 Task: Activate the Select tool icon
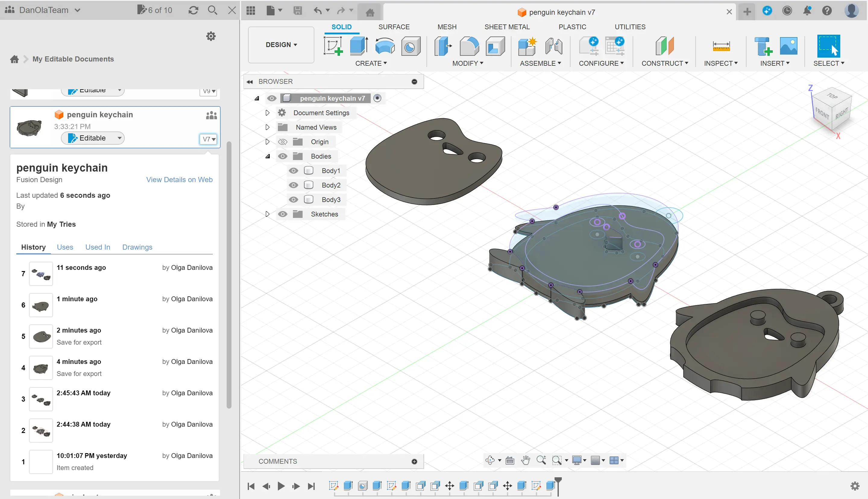tap(828, 46)
